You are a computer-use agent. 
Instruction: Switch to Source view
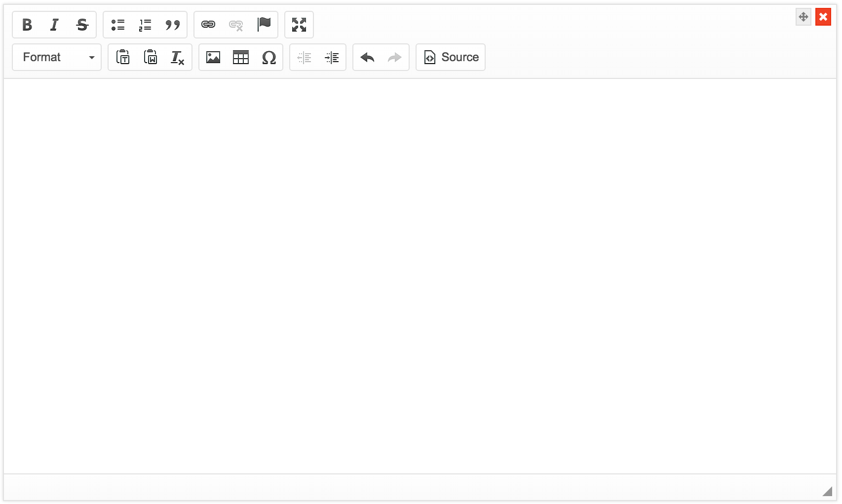(451, 57)
